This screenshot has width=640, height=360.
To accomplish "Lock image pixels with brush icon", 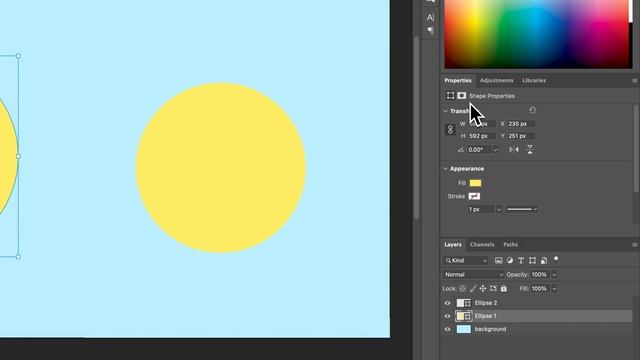I will point(473,289).
